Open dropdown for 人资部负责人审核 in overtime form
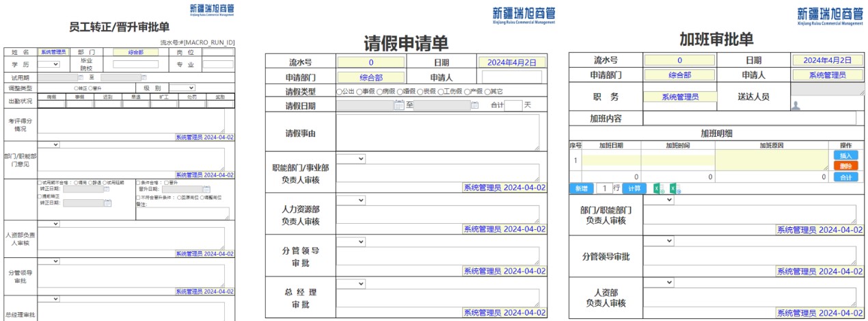 click(x=659, y=282)
